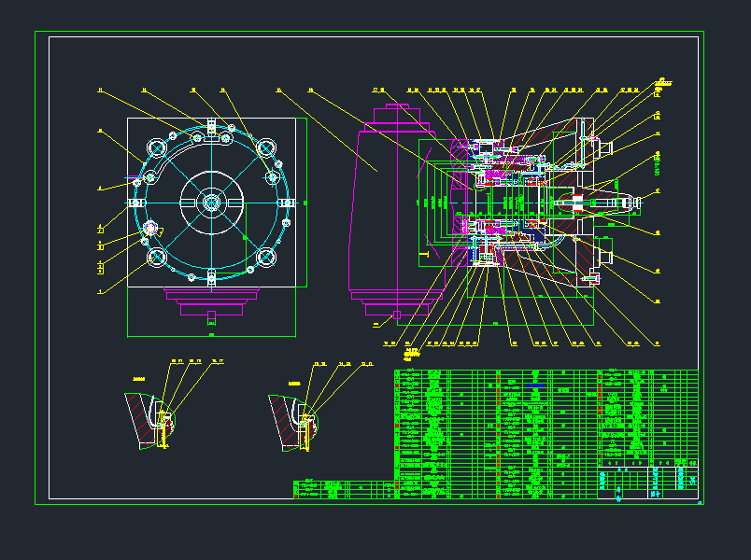Select the top-right large bolt hole in front view
This screenshot has height=560, width=751.
coord(267,147)
